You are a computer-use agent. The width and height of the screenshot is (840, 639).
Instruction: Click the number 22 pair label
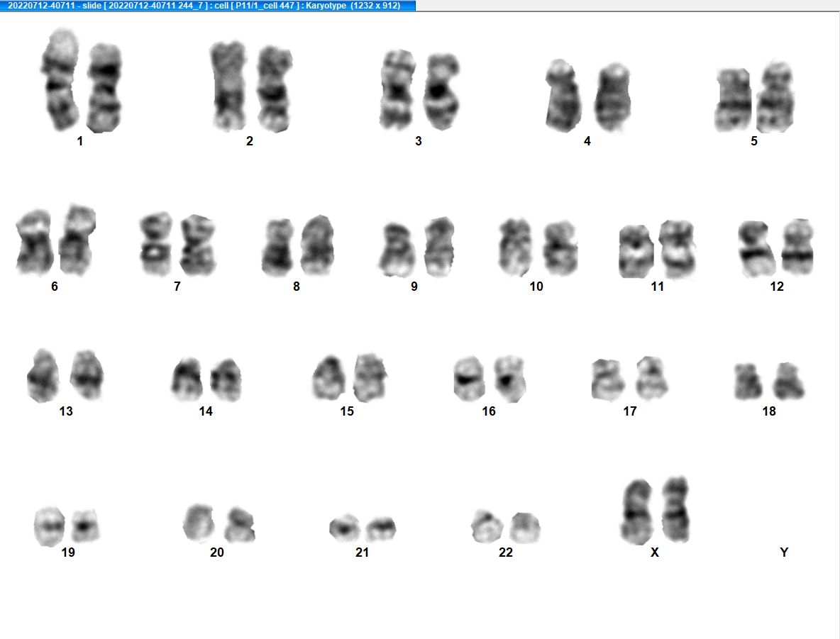[x=506, y=552]
